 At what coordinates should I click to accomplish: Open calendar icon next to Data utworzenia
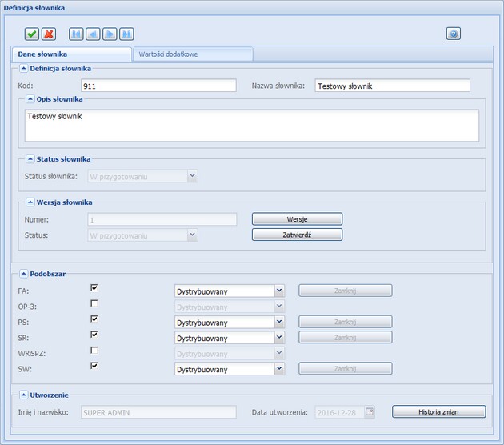pos(369,412)
